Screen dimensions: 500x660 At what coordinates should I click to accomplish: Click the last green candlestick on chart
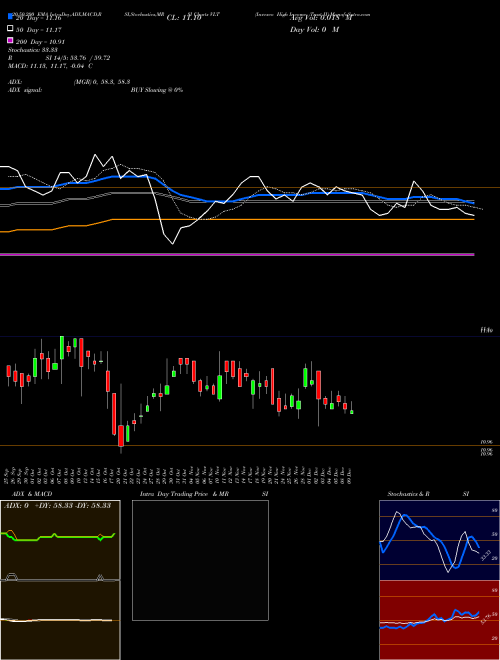tap(352, 411)
